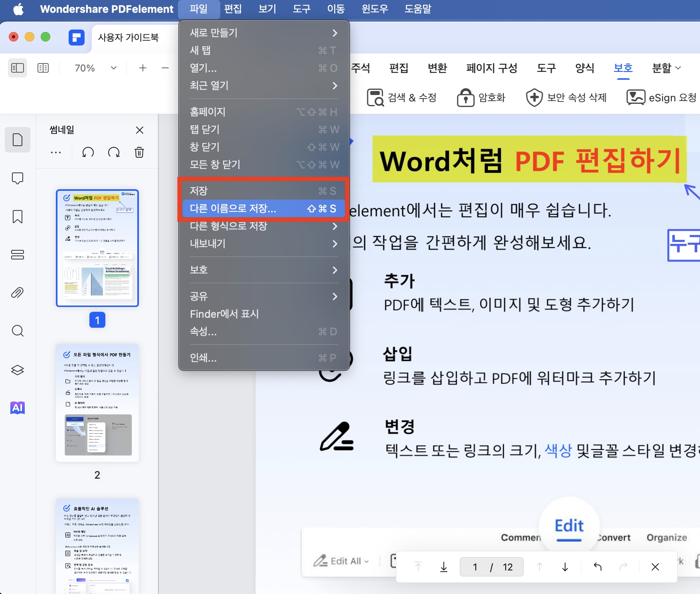Switch to the 주석 ribbon tab
The image size is (700, 594).
coord(360,68)
